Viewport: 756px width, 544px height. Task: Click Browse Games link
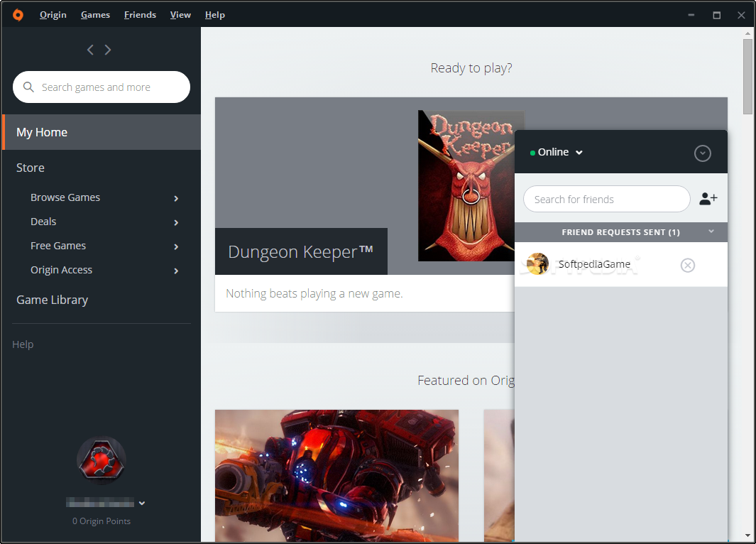point(65,197)
